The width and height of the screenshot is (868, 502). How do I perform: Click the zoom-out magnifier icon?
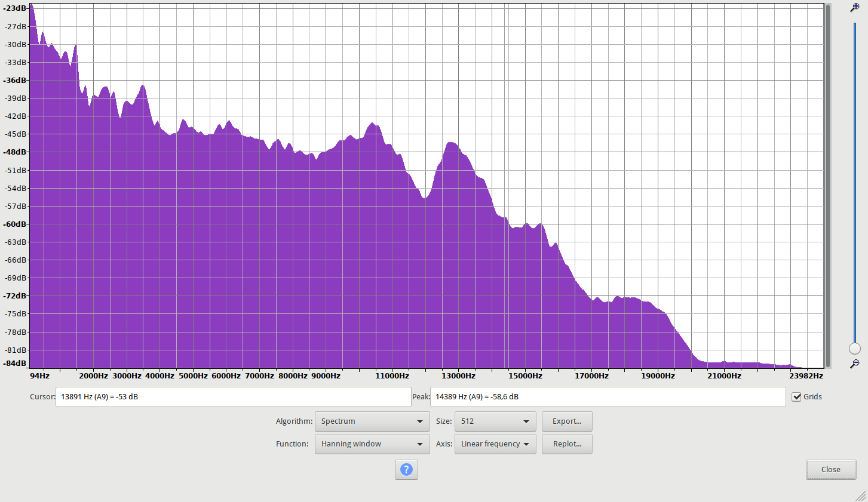(x=855, y=364)
